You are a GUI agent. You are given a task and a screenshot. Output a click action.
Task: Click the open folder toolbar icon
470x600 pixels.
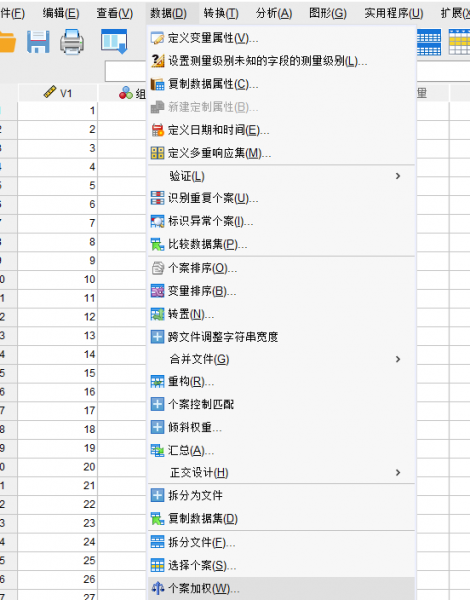point(7,42)
